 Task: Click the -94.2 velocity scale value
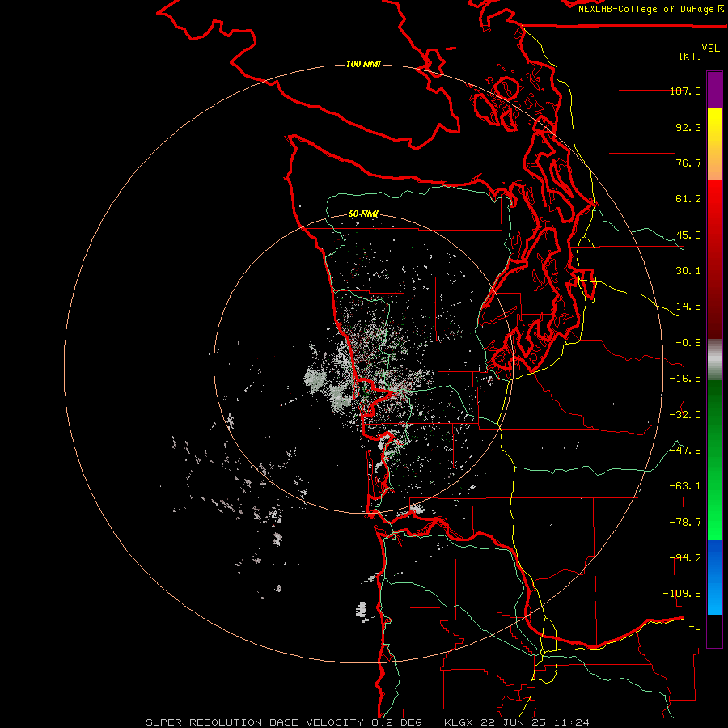(x=685, y=558)
